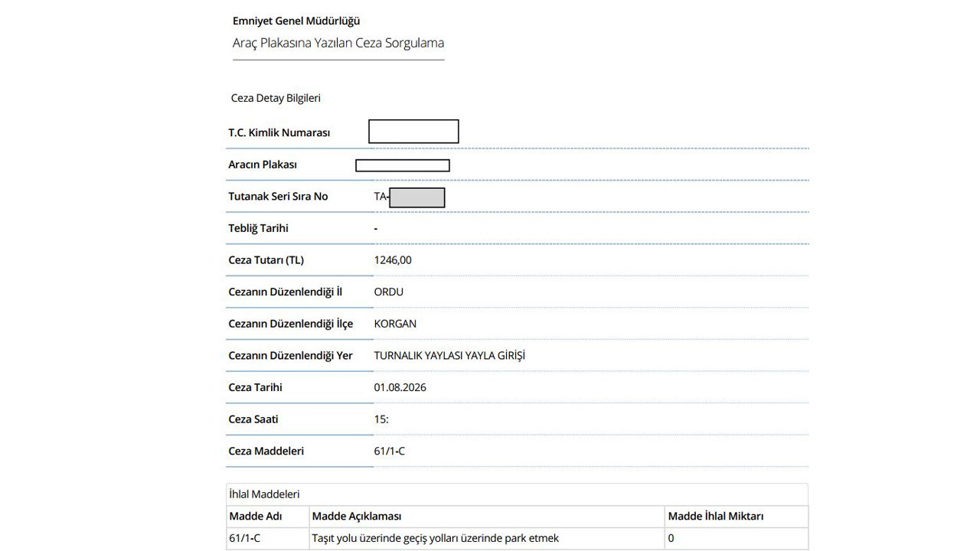The image size is (980, 551).
Task: Select the ORDU province value
Action: click(x=389, y=292)
